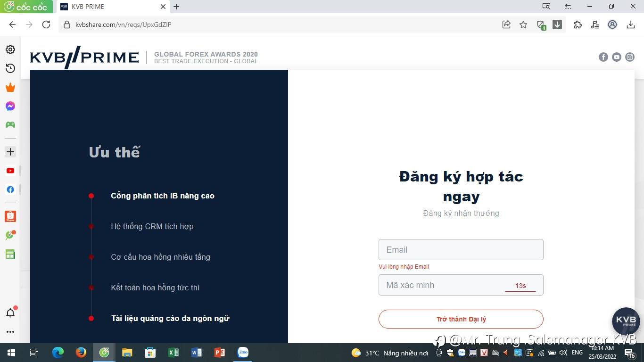Screen dimensions: 644x362
Task: Visit KVB Prime Facebook page icon
Action: tap(603, 57)
